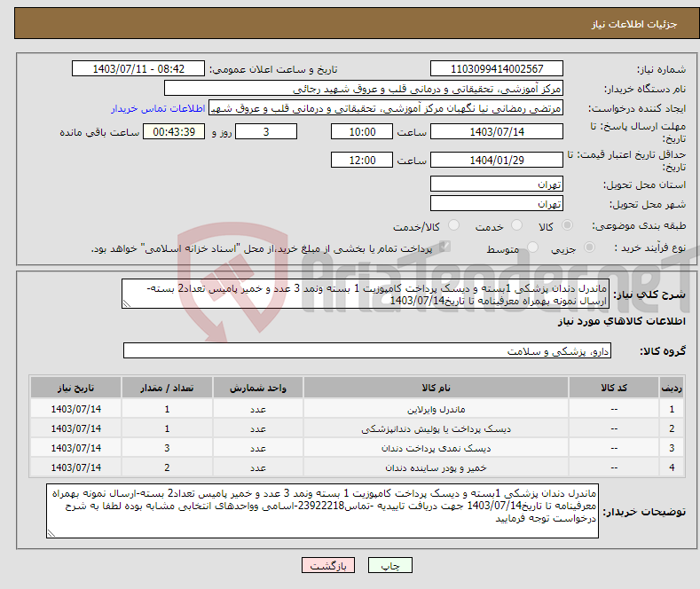Click the واحد شمارش column header
This screenshot has height=589, width=700.
click(x=258, y=388)
